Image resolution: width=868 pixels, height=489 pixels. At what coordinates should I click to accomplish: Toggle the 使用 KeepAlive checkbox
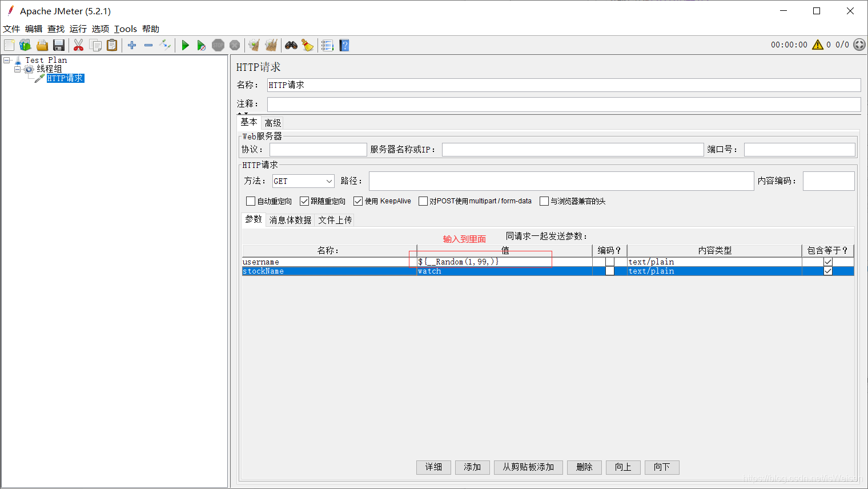click(358, 201)
